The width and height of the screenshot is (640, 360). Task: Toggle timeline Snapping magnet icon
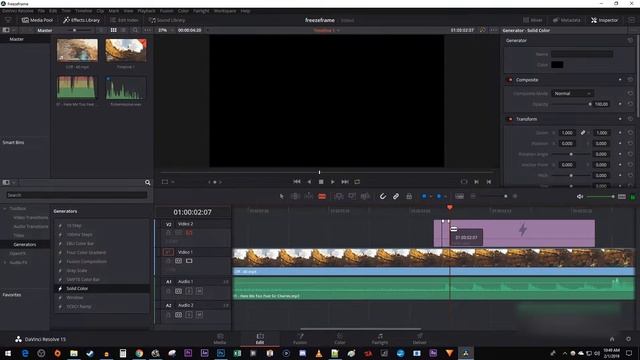[382, 196]
